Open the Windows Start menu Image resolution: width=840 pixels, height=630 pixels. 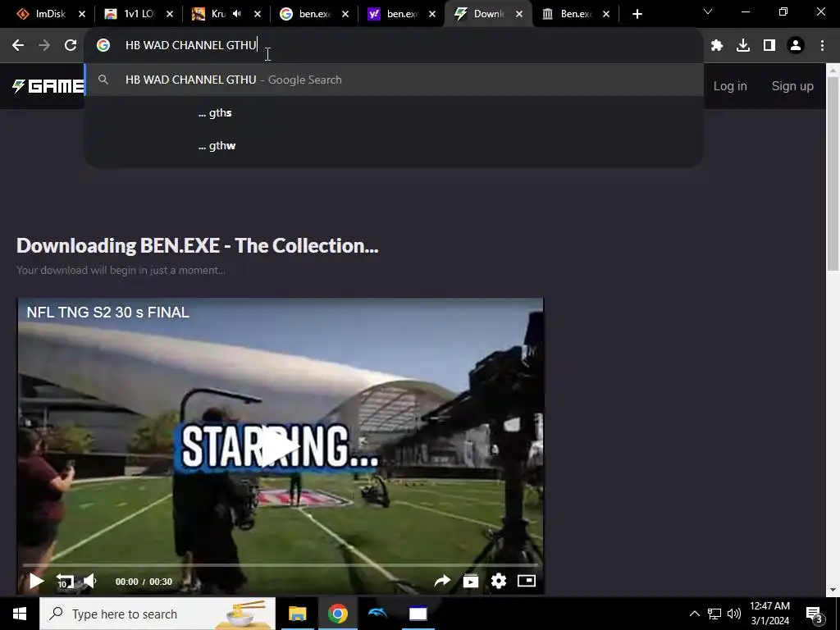click(20, 614)
